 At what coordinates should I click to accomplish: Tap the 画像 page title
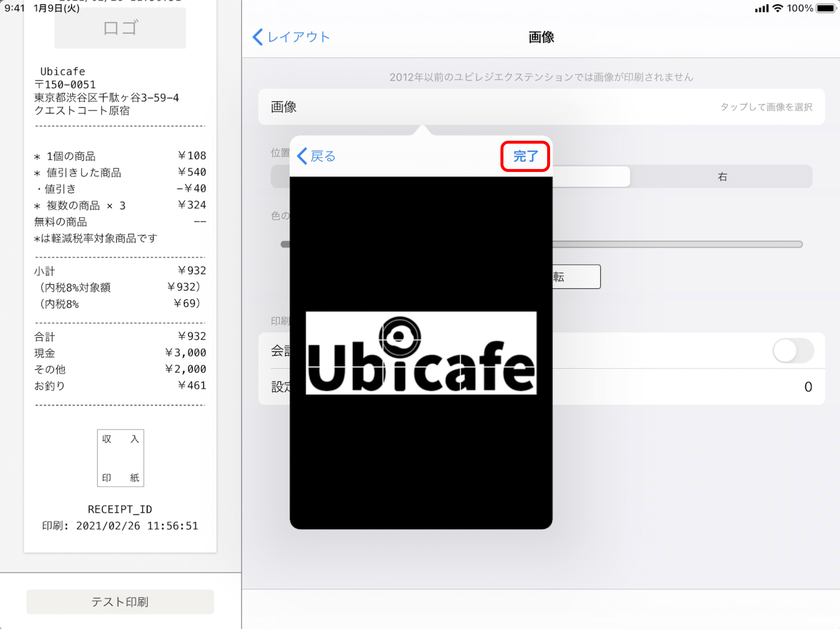[x=541, y=37]
